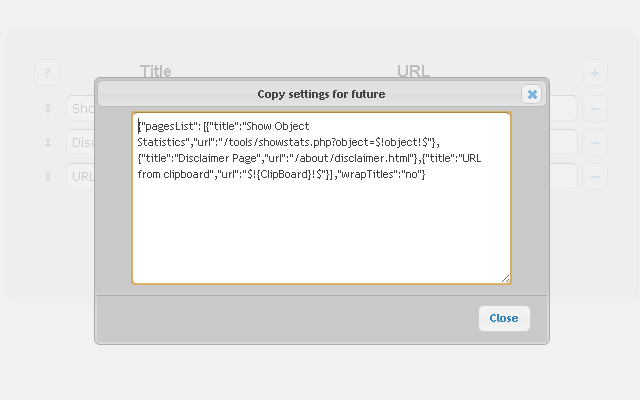Click the drag handle of the first row
Image resolution: width=640 pixels, height=400 pixels.
point(47,108)
